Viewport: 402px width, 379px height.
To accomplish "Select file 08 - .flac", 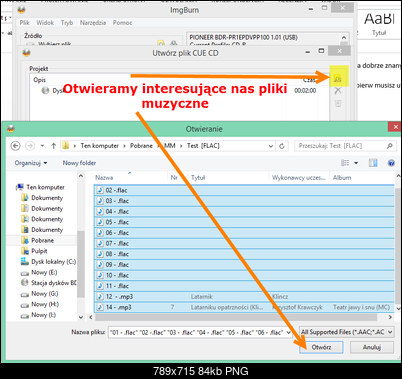I will click(244, 254).
